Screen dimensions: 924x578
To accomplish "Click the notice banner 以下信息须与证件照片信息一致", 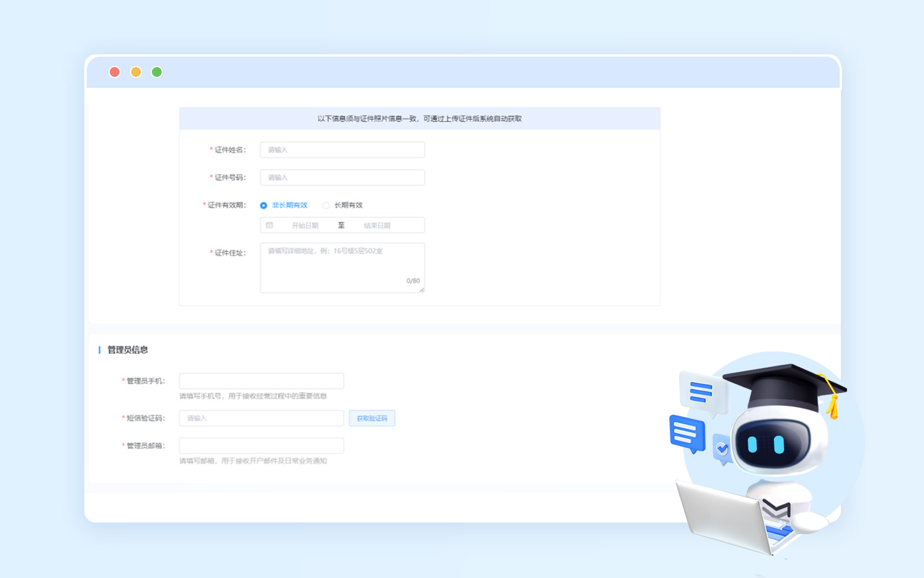I will [420, 118].
